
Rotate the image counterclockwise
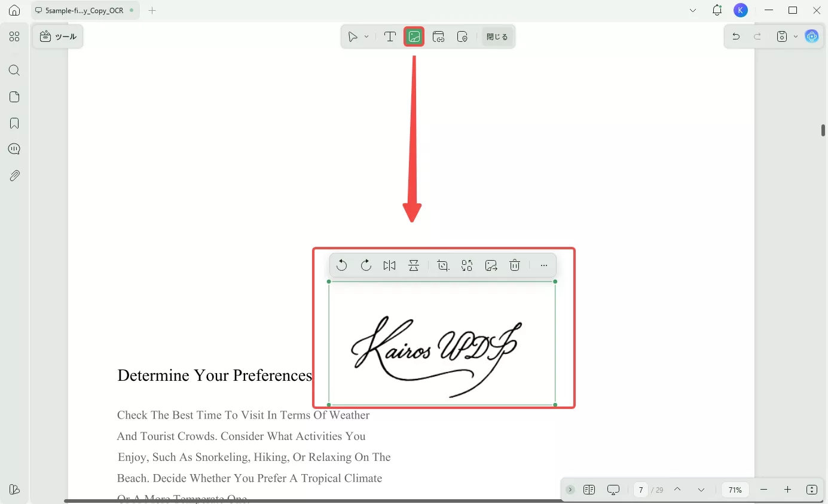coord(341,265)
